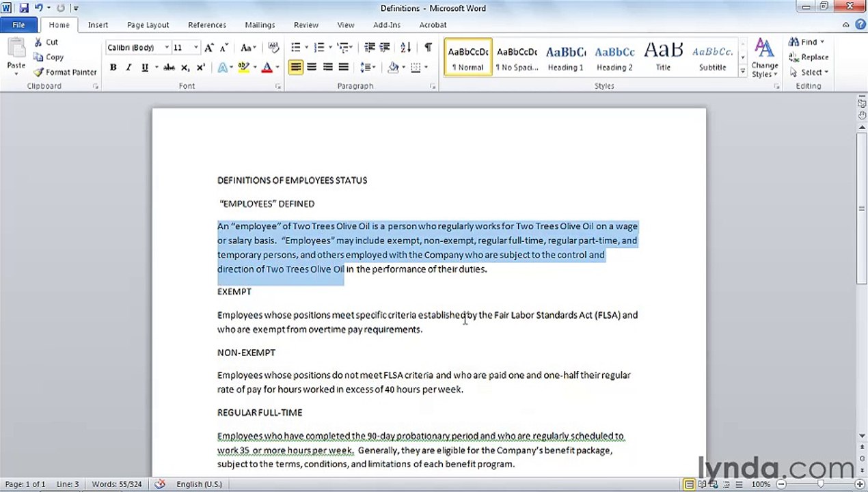Apply the Heading 1 style
Screen dimensions: 868x492
[x=565, y=57]
